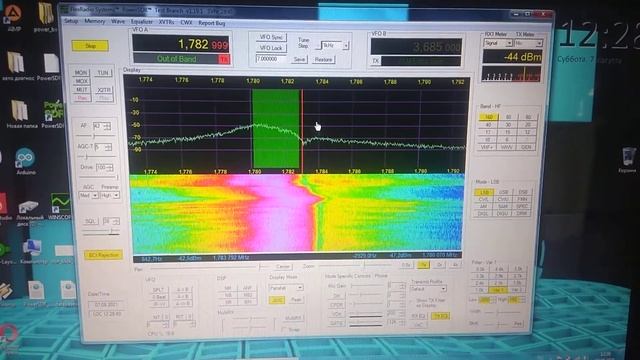Image resolution: width=640 pixels, height=360 pixels.
Task: Select the 1x zoom button
Action: click(x=423, y=265)
